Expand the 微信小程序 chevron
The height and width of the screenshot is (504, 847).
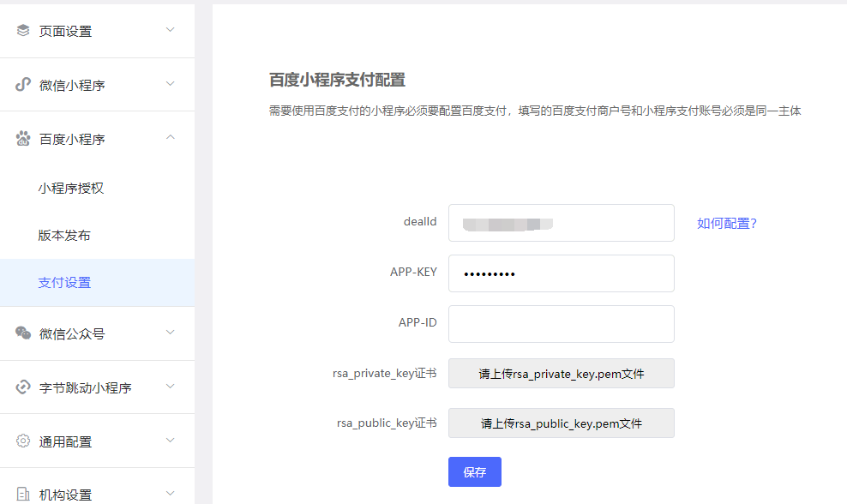tap(170, 84)
